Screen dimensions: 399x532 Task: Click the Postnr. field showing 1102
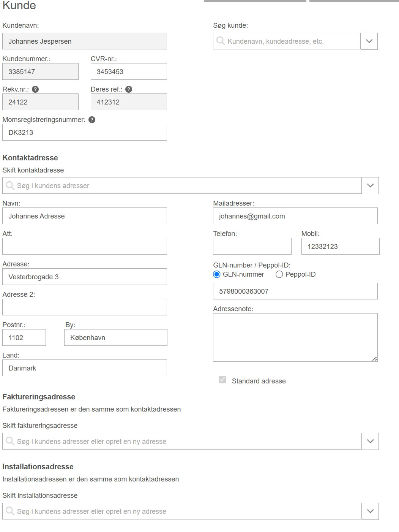click(x=24, y=337)
